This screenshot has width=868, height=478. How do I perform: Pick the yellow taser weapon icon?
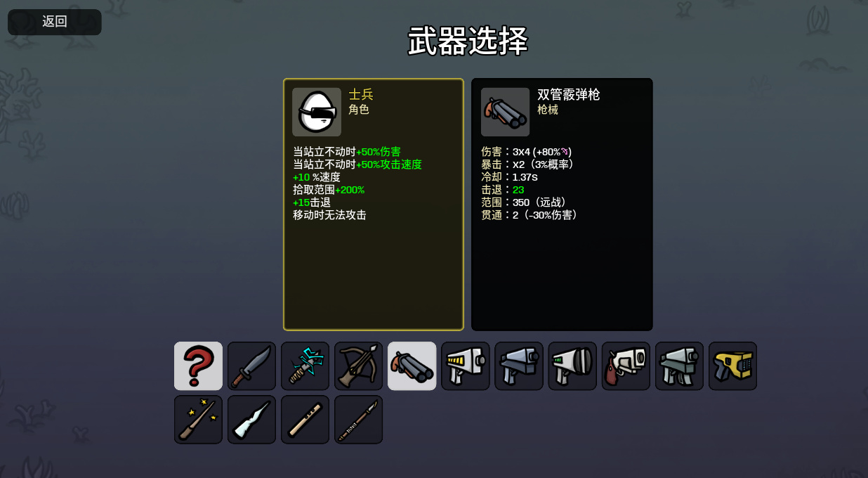point(732,366)
